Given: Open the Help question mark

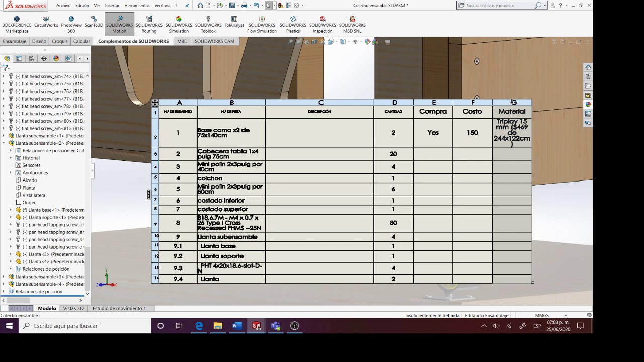Looking at the screenshot, I should (x=560, y=5).
